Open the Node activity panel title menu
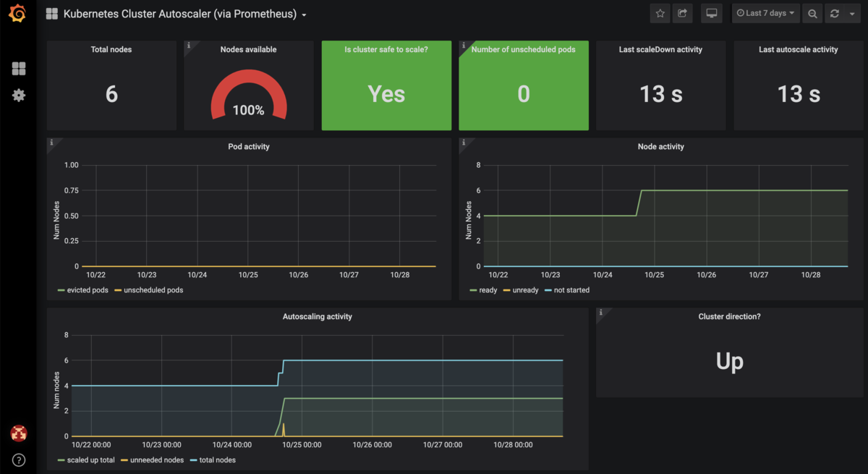868x474 pixels. coord(661,147)
